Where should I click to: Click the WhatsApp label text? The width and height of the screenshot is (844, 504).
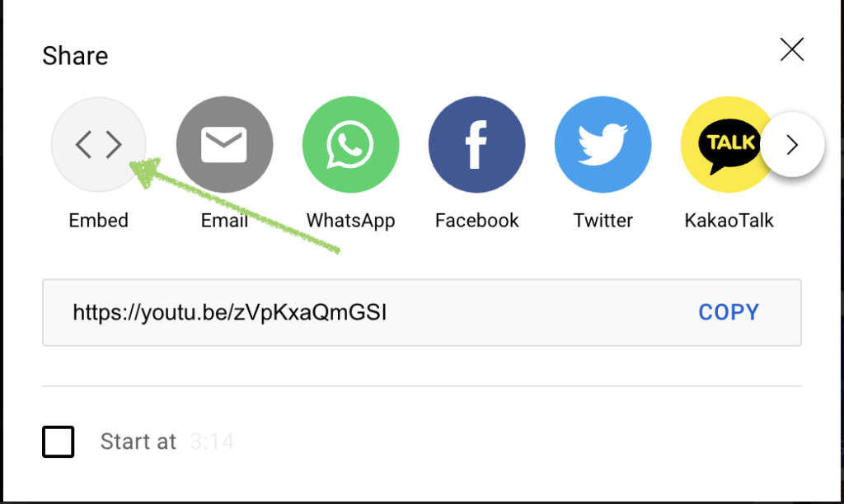351,221
